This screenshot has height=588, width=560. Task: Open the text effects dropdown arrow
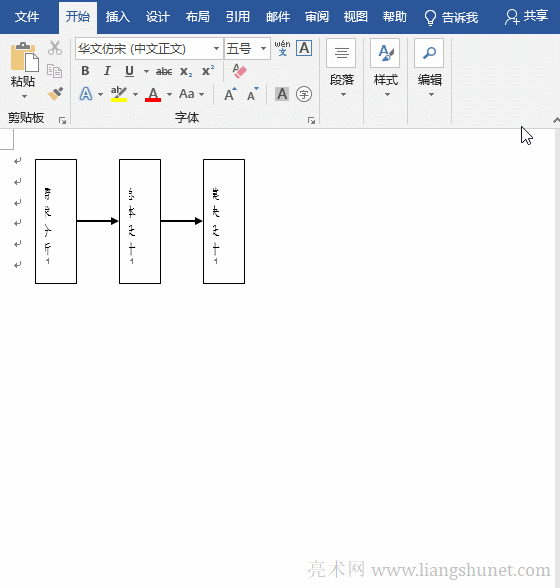[x=100, y=94]
